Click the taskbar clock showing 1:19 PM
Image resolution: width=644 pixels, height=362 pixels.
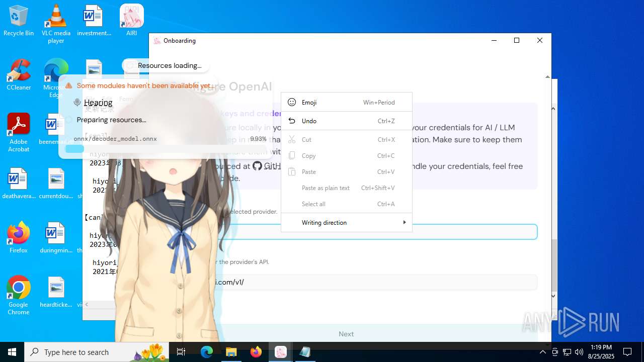click(x=601, y=352)
